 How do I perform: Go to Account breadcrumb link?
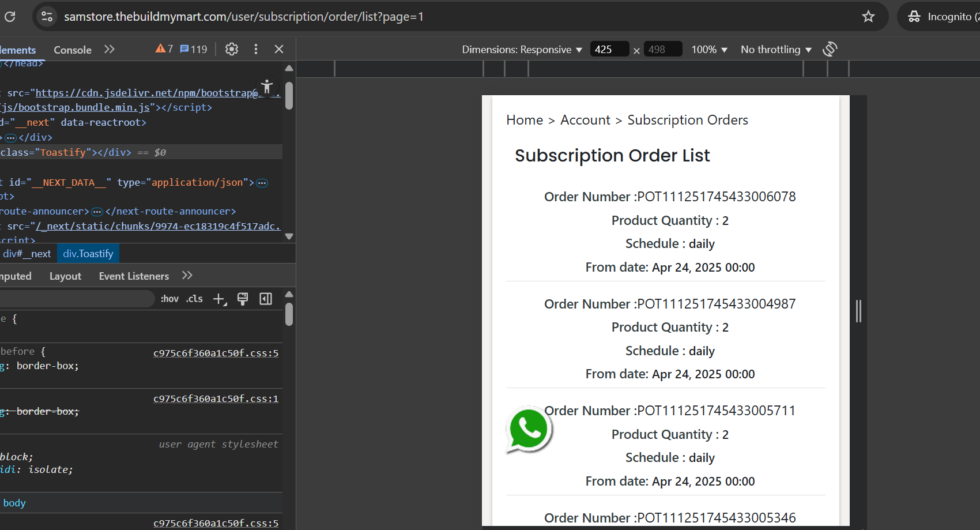[585, 120]
